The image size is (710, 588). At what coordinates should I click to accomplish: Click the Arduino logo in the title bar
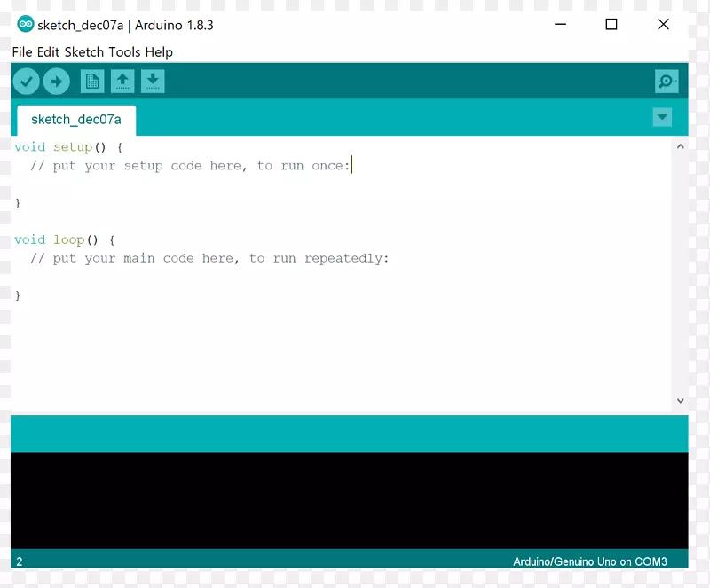25,24
